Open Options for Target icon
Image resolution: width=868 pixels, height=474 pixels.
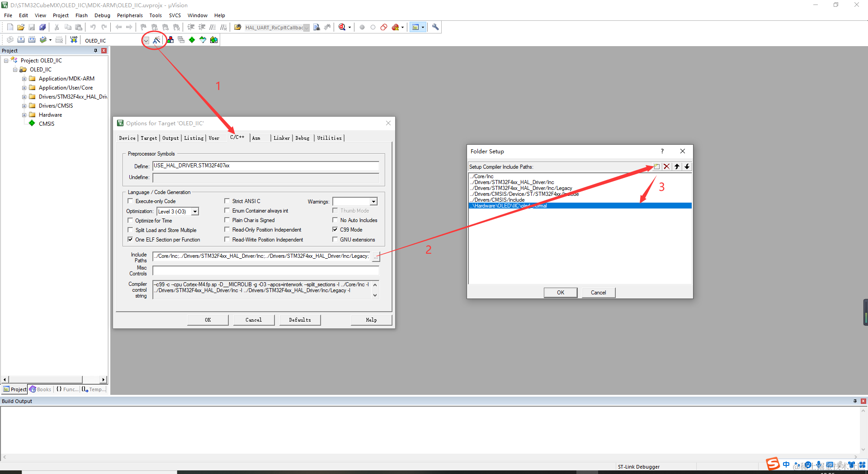pyautogui.click(x=156, y=40)
